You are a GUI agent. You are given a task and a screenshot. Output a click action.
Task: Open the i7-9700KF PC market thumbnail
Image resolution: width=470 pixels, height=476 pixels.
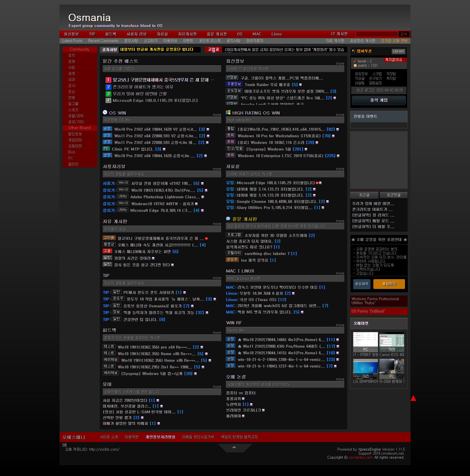pos(366,342)
